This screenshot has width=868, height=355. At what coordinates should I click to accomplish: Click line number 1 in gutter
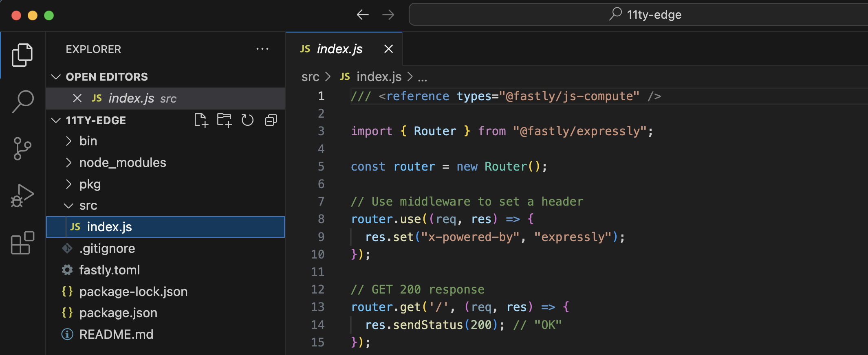point(321,96)
